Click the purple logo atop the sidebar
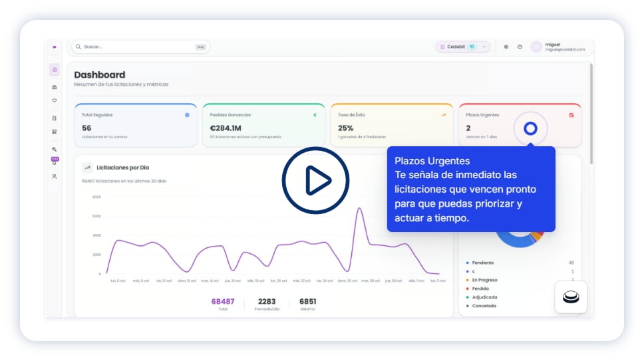This screenshot has width=644, height=361. point(54,47)
